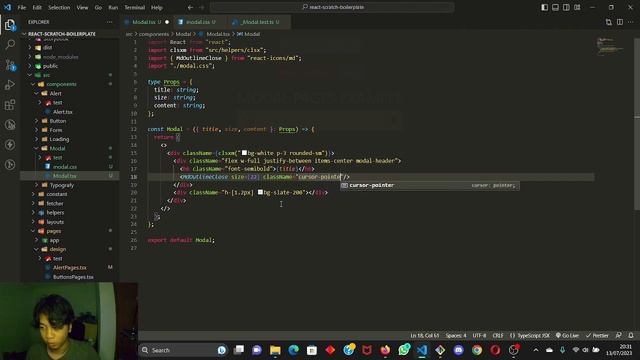
Task: Expand the Loading folder
Action: [x=59, y=139]
